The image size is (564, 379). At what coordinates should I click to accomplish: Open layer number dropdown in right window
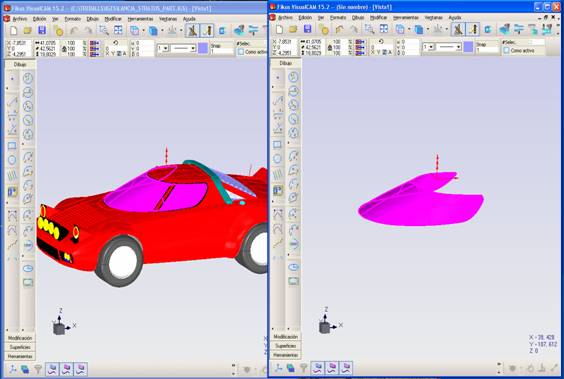[x=428, y=47]
